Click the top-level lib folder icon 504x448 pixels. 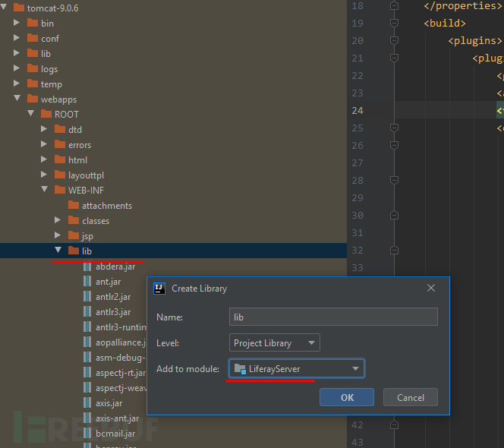tap(33, 53)
